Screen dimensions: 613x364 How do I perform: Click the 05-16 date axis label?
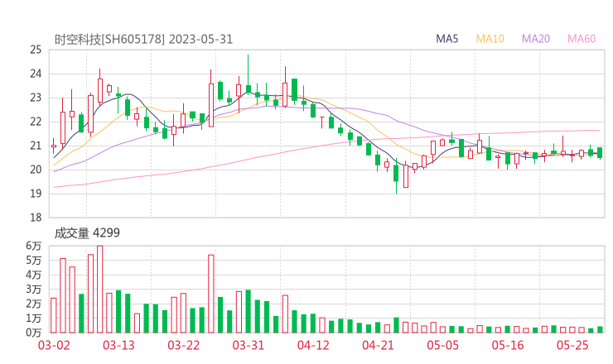pyautogui.click(x=508, y=345)
